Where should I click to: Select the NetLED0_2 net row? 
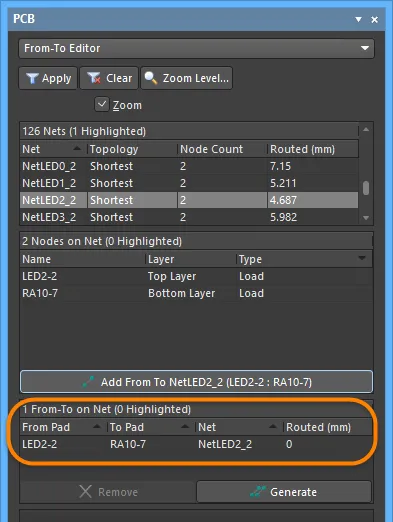click(x=189, y=166)
